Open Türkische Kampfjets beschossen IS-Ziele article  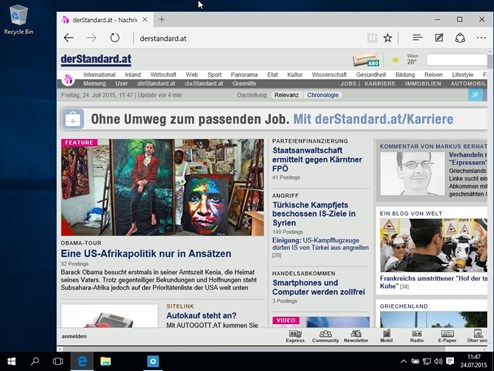click(314, 214)
